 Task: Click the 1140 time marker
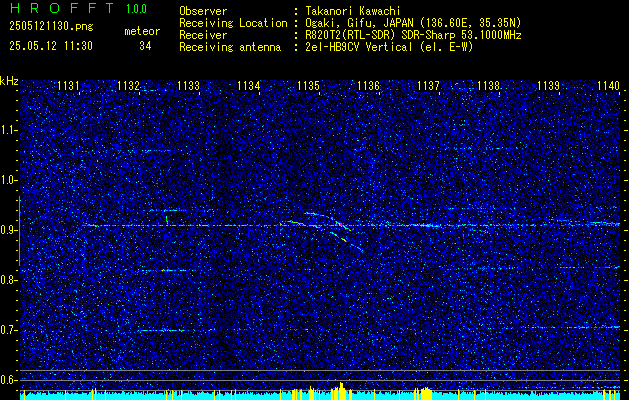click(x=608, y=85)
